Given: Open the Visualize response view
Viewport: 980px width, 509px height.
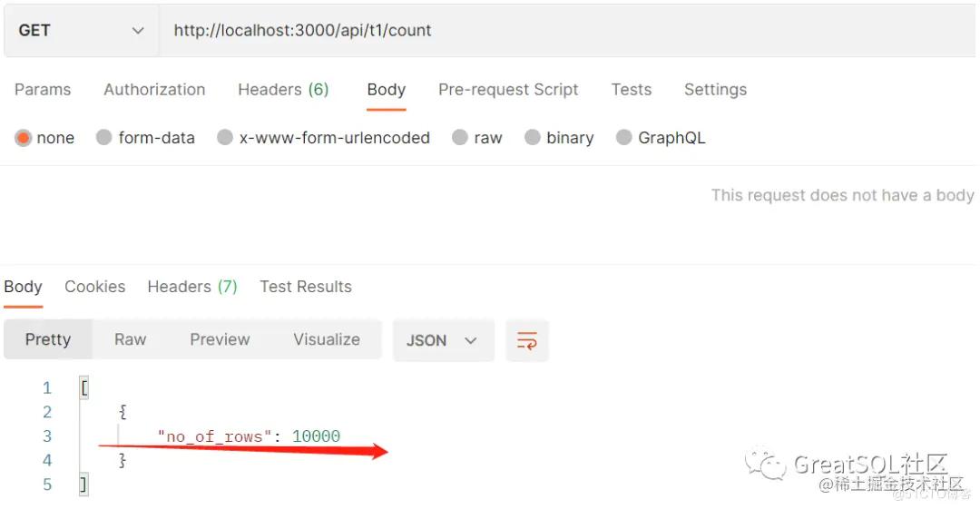Looking at the screenshot, I should click(327, 339).
